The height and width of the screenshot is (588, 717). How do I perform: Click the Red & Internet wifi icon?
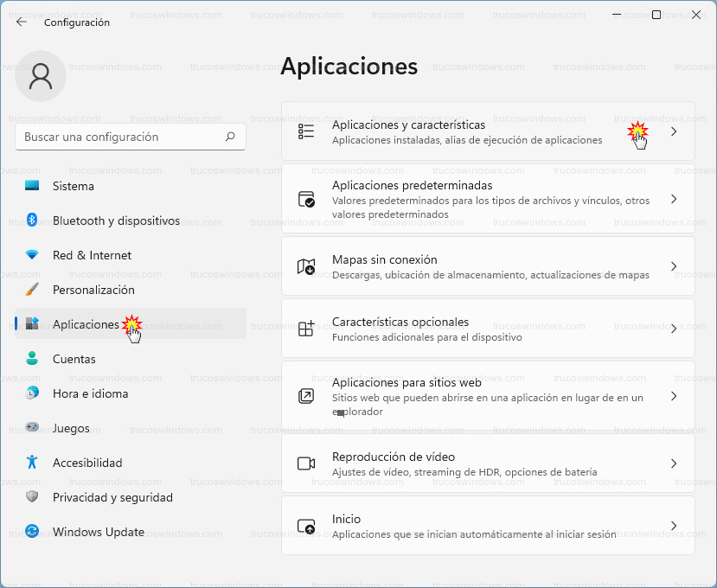(32, 255)
